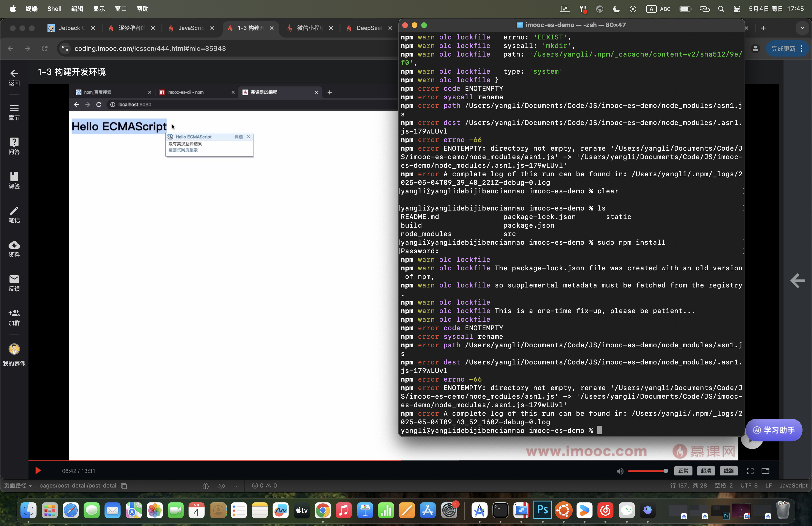Viewport: 812px width, 526px height.
Task: Reload the imooc lesson page
Action: (x=45, y=48)
